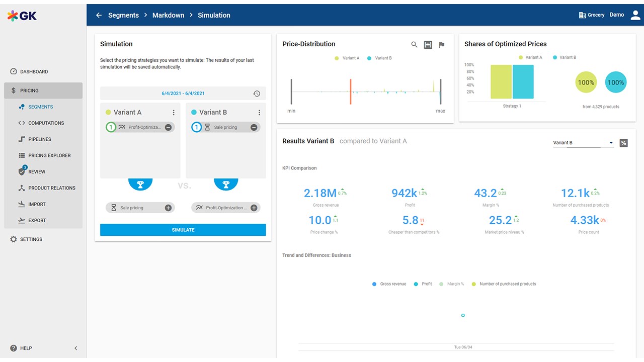The width and height of the screenshot is (644, 362).
Task: Click the Margin % 43.2 value
Action: coord(485,193)
